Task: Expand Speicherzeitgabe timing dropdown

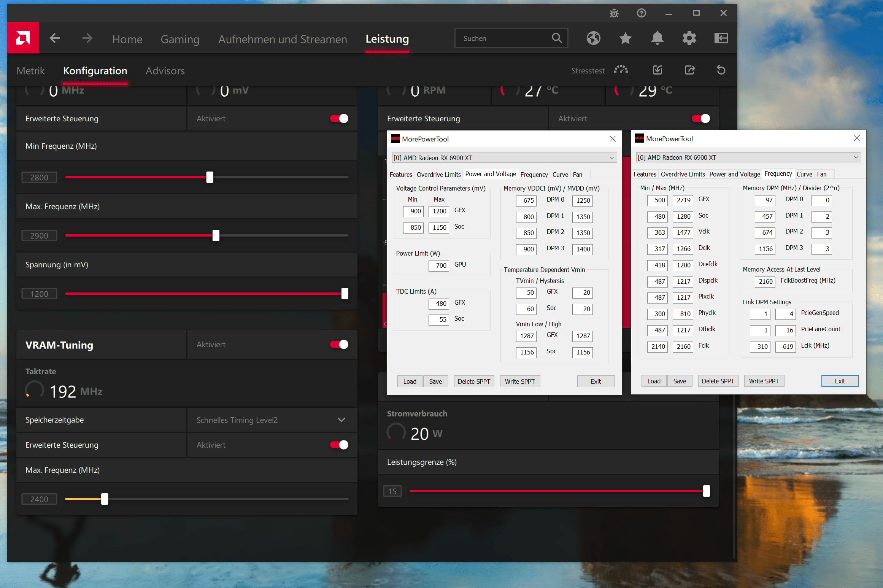Action: pyautogui.click(x=341, y=420)
